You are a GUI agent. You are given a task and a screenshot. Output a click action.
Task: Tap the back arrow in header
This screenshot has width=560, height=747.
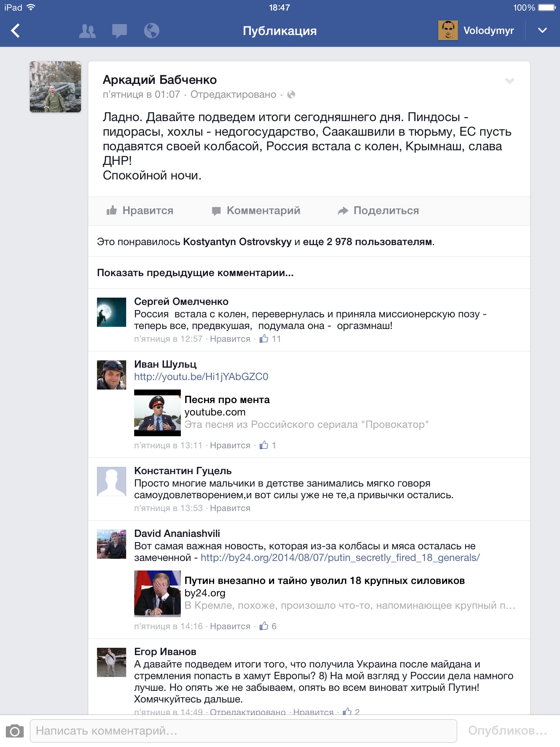[15, 31]
